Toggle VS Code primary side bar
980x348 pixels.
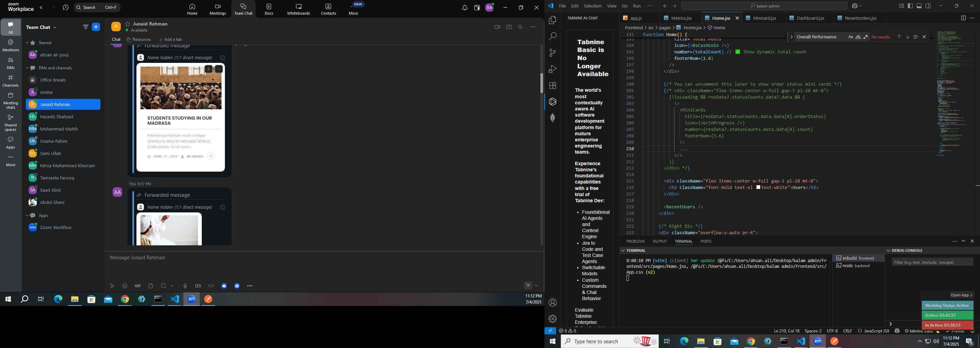[x=910, y=6]
